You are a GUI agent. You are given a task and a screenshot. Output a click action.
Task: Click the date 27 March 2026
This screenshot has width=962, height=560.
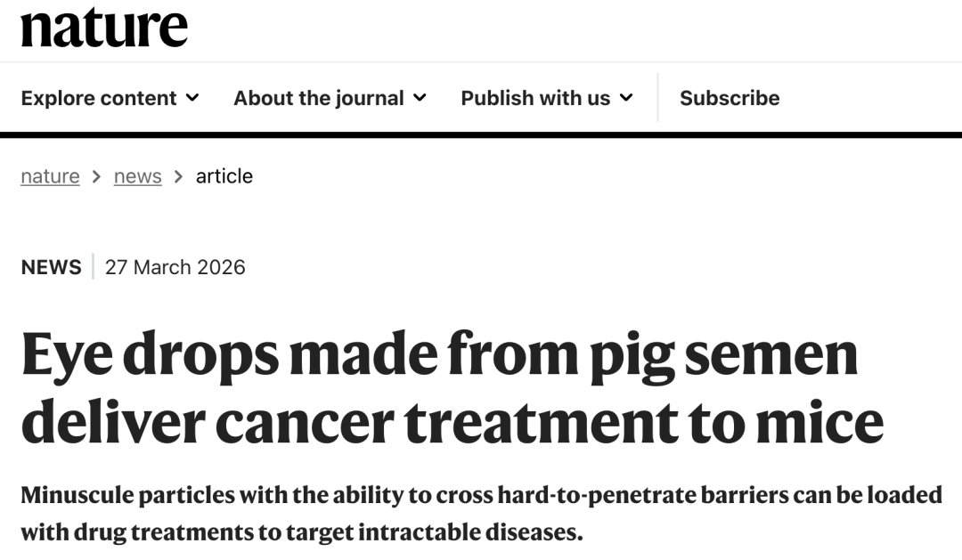(175, 267)
